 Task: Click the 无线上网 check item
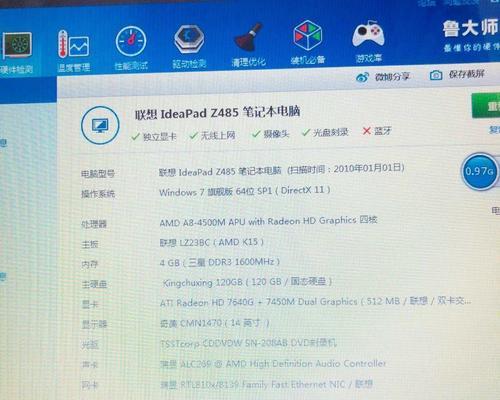coord(212,135)
